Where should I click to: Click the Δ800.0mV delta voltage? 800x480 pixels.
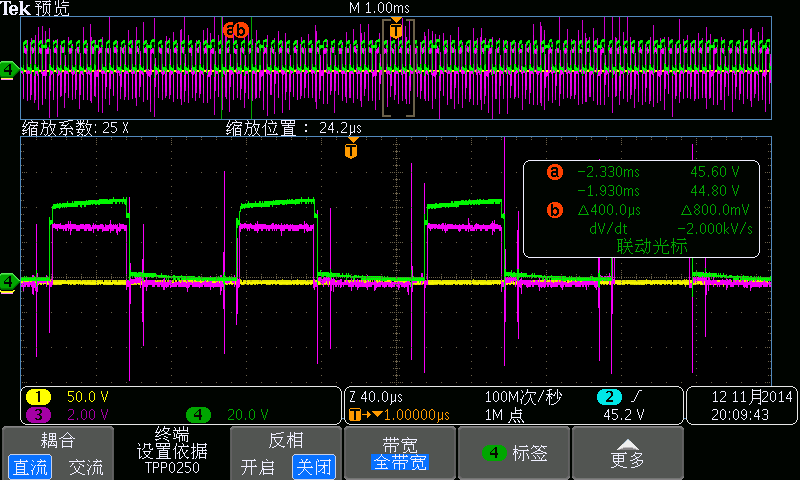715,210
